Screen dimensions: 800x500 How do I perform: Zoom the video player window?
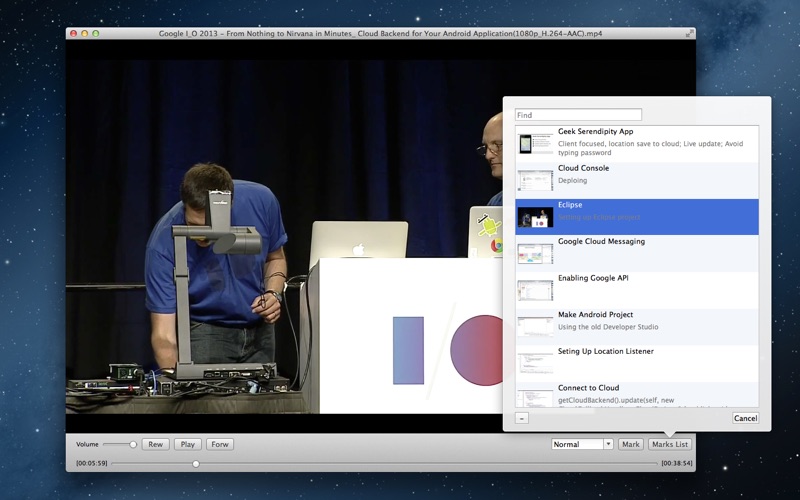pyautogui.click(x=96, y=34)
